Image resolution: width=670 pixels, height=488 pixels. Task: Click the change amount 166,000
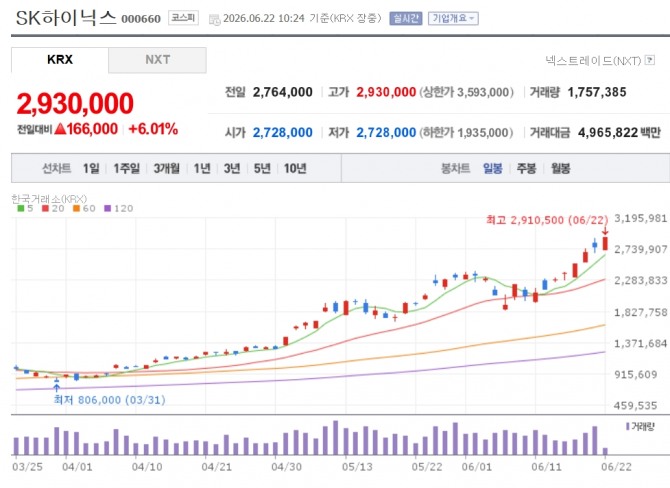92,129
